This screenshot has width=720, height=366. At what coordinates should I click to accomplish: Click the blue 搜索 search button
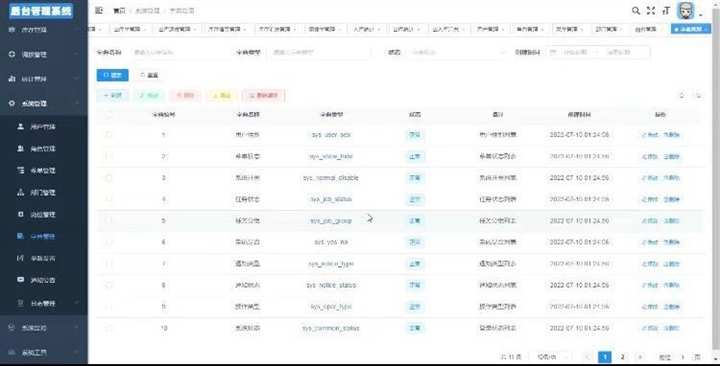click(112, 75)
